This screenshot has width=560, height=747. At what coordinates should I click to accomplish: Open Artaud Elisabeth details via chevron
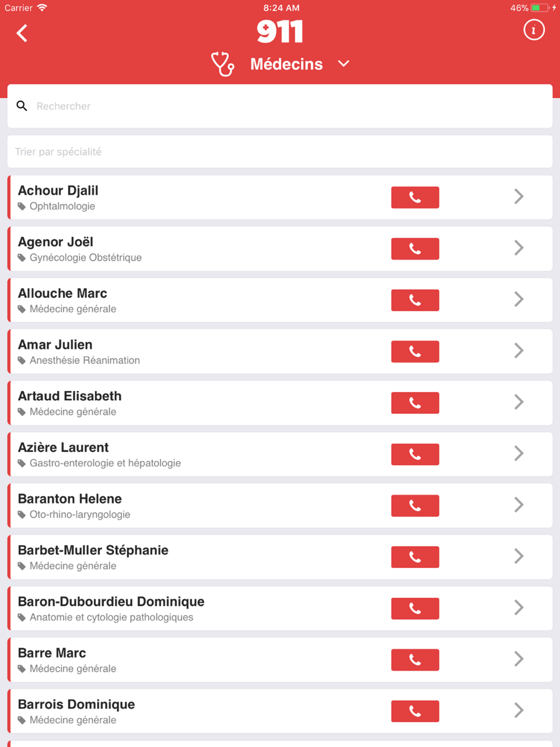[519, 402]
